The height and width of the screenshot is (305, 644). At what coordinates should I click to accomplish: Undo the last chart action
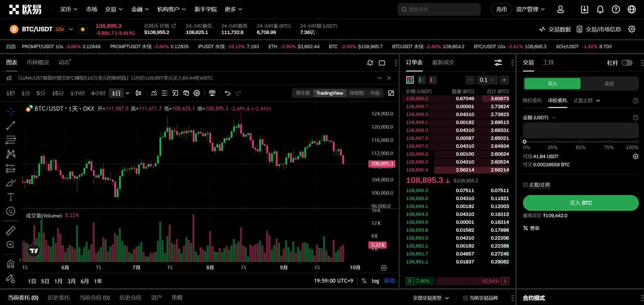click(228, 93)
